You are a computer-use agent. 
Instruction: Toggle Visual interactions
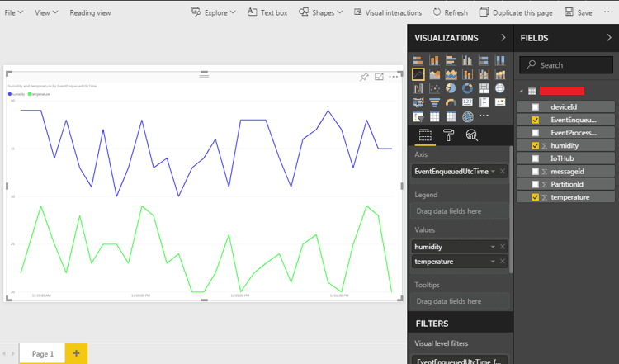(x=388, y=12)
